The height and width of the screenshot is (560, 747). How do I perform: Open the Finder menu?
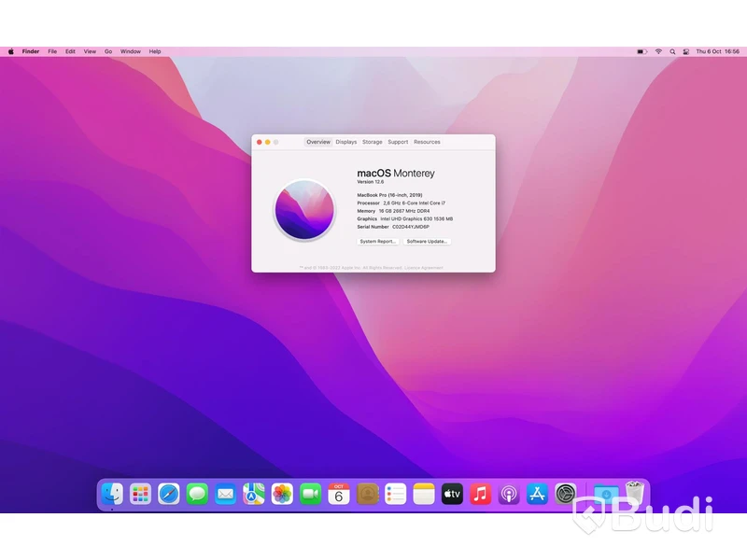[x=31, y=51]
